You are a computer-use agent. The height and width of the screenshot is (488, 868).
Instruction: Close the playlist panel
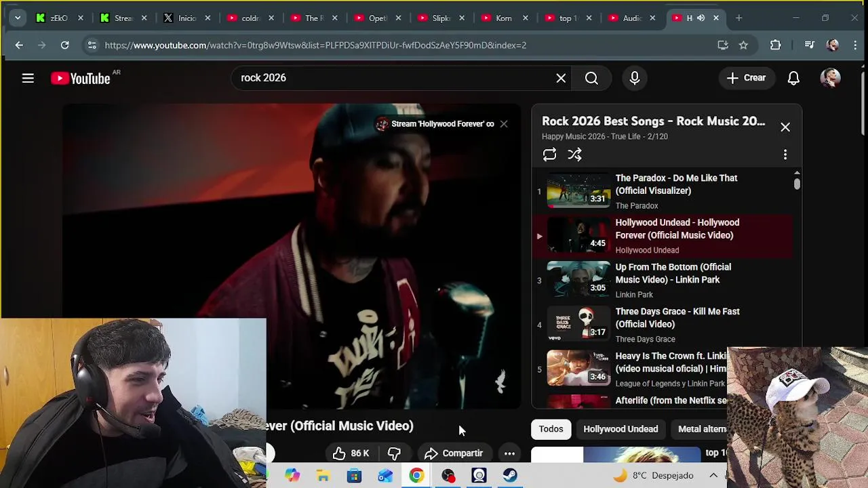point(785,127)
